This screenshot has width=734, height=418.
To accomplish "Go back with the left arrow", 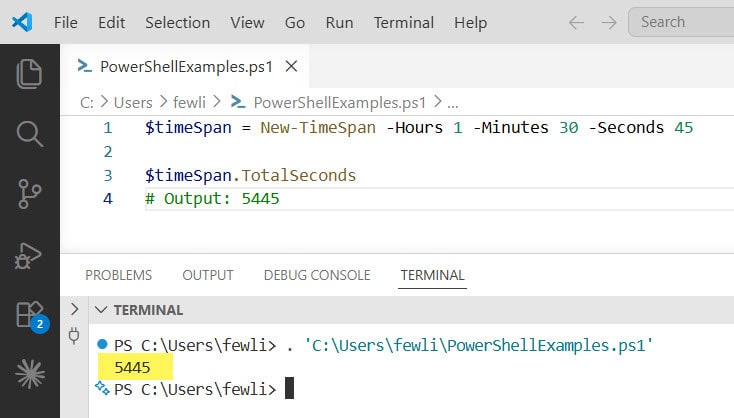I will click(576, 22).
